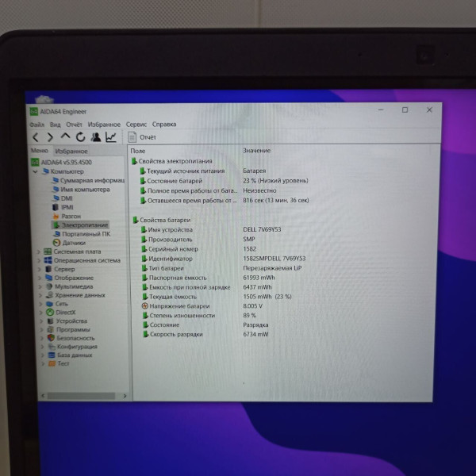The image size is (476, 476).
Task: Open the Справка menu
Action: point(164,125)
